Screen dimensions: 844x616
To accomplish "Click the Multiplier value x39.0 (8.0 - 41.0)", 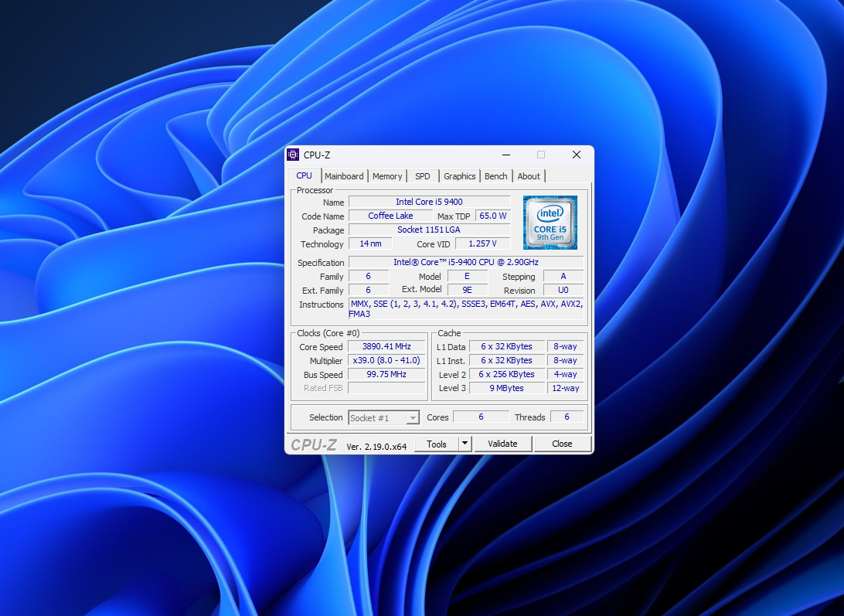I will pyautogui.click(x=386, y=361).
